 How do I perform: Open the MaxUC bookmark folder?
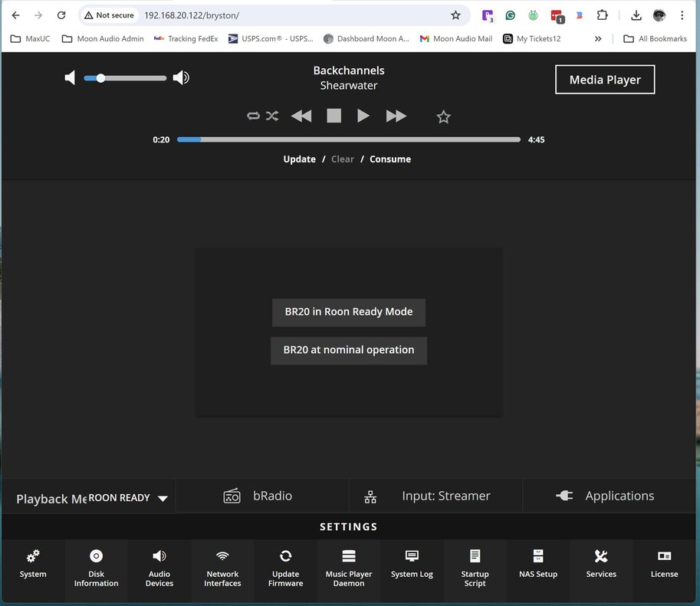pyautogui.click(x=30, y=39)
